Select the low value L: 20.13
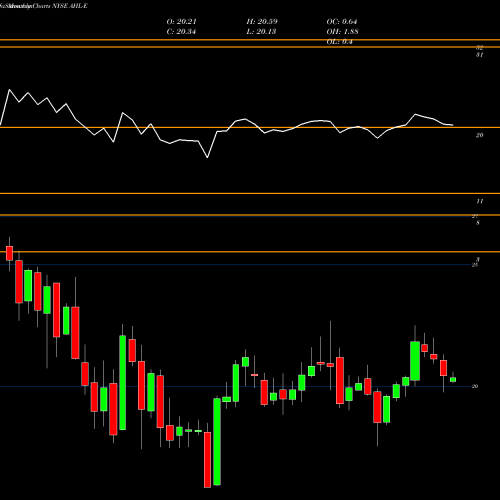Screen dimensions: 500x500 tap(261, 32)
